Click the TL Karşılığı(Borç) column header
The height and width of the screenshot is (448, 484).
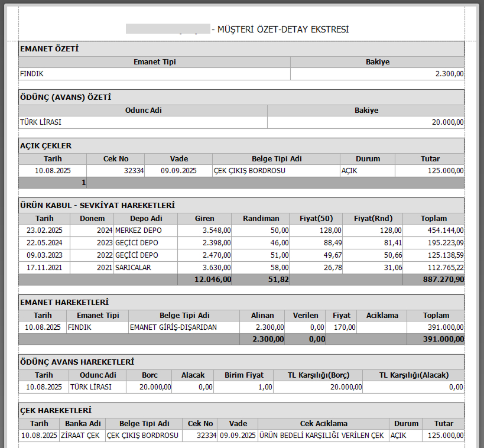tap(317, 375)
